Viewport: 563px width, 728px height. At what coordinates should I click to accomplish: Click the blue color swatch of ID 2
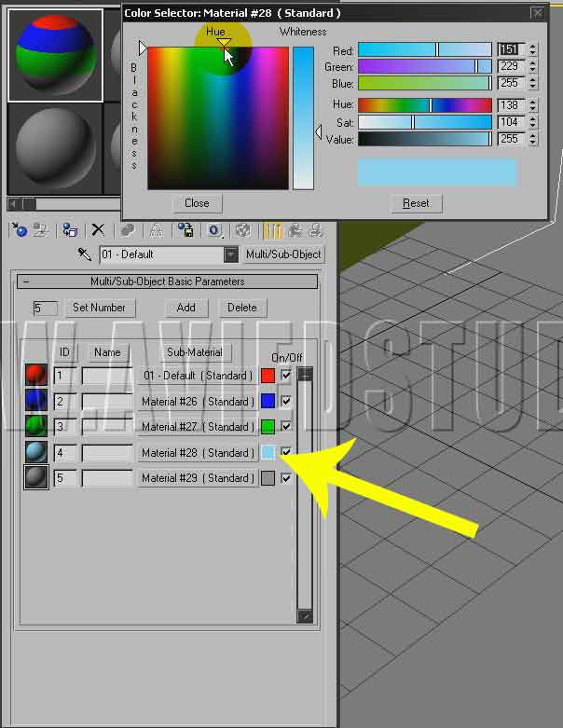click(x=268, y=401)
